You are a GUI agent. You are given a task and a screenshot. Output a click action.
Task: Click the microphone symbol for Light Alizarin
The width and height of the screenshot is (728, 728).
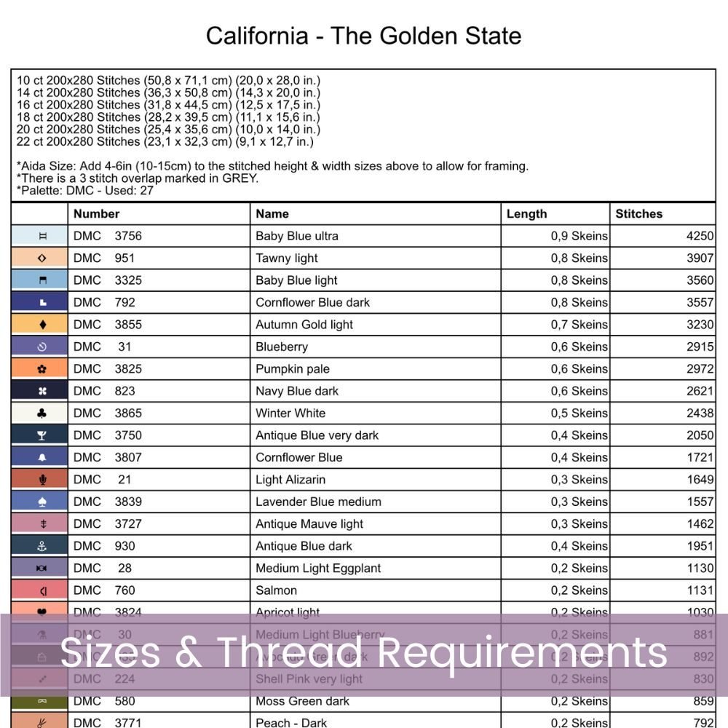[x=41, y=480]
